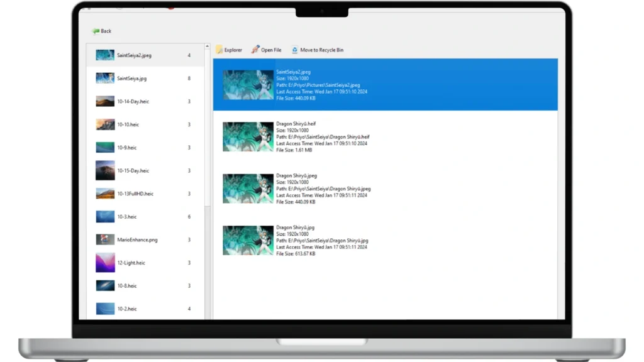Select the 10-15-Day.heic thumbnail
The width and height of the screenshot is (644, 362).
(x=104, y=170)
